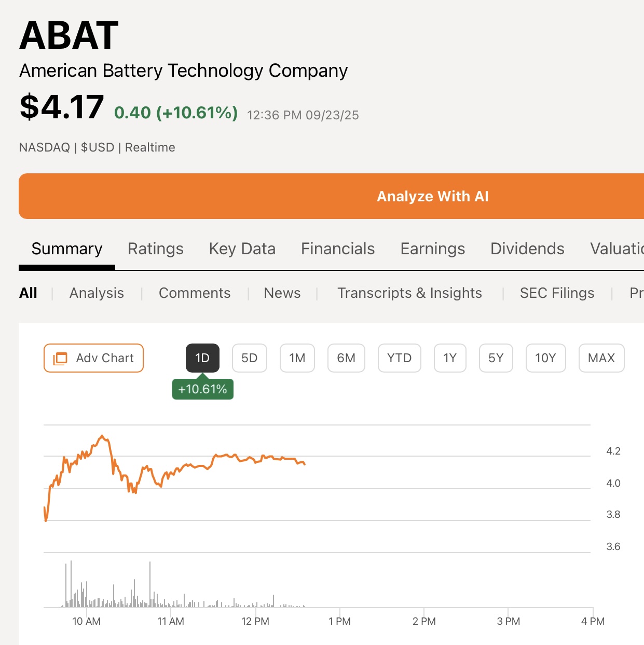Screen dimensions: 644x645
Task: Show the Comments section
Action: 195,293
